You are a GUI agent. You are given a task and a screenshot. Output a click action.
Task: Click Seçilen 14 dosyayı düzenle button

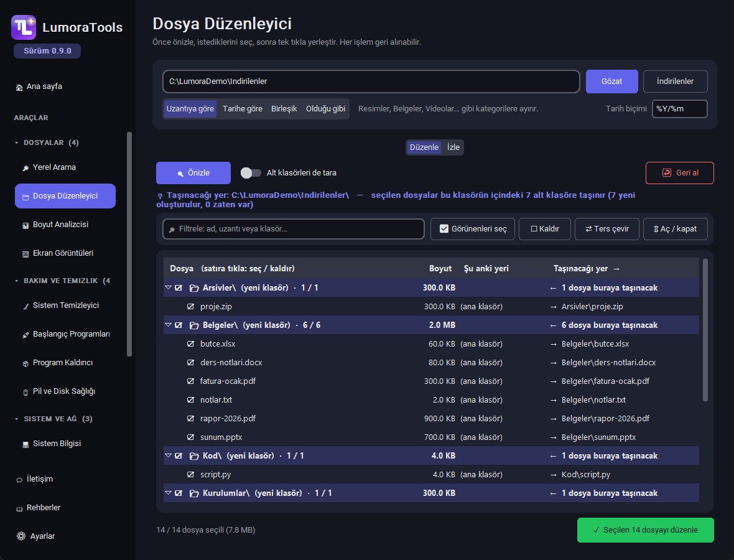point(646,530)
